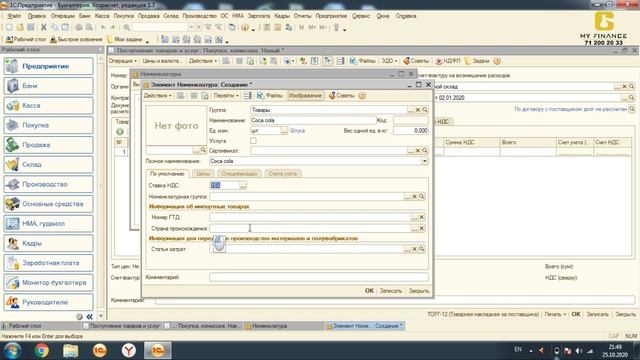
Task: Click the Файлы icon in Элемент Номенклатура toolbar
Action: click(269, 96)
